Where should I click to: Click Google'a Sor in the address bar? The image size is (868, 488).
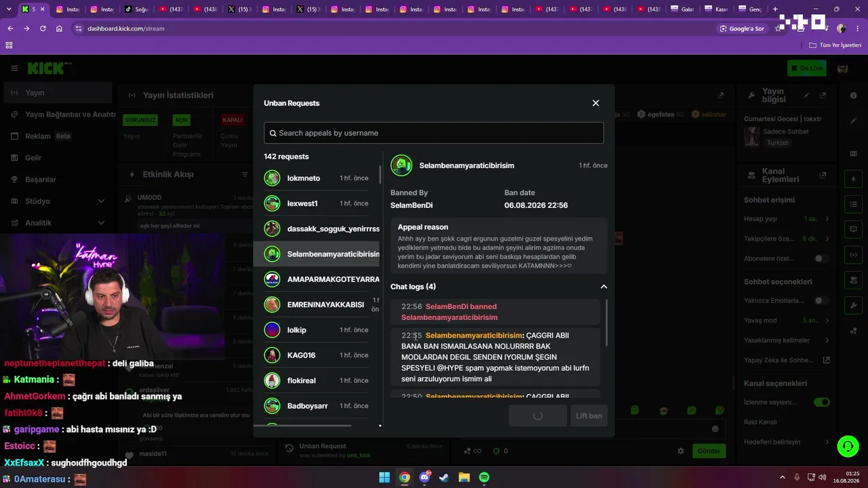tap(742, 28)
